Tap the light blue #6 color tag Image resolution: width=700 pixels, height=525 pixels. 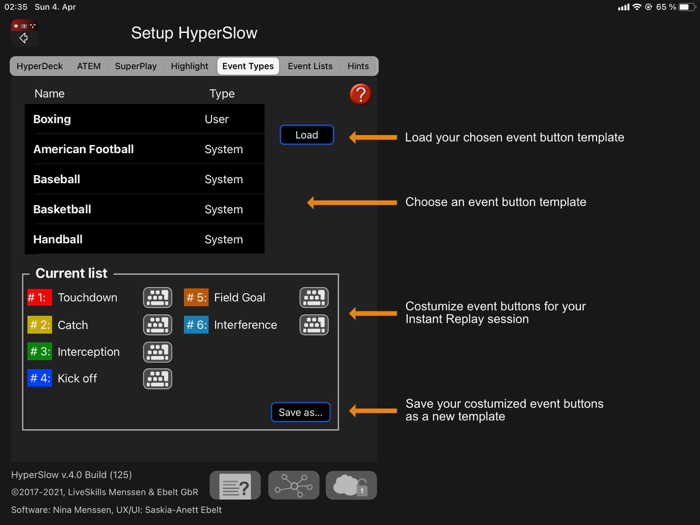click(196, 325)
